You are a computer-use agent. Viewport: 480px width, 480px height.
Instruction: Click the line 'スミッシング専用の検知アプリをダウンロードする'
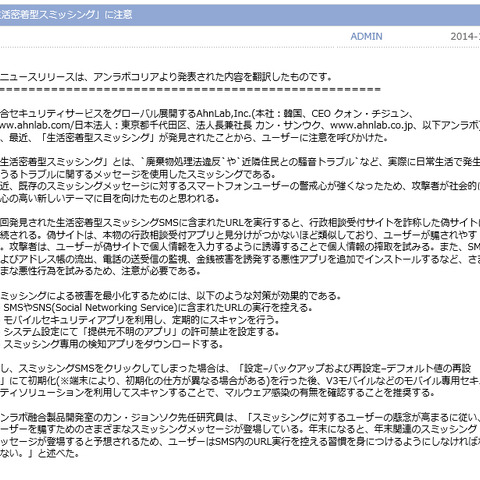[x=113, y=344]
